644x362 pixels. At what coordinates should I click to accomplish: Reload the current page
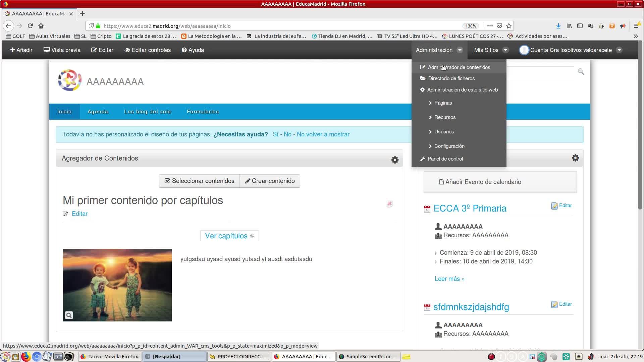click(30, 26)
